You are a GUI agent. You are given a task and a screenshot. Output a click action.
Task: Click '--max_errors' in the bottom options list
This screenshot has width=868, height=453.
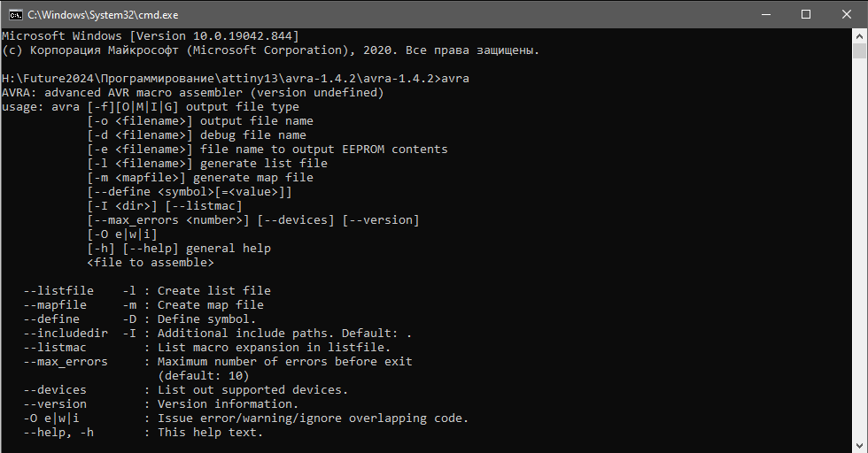click(x=66, y=362)
